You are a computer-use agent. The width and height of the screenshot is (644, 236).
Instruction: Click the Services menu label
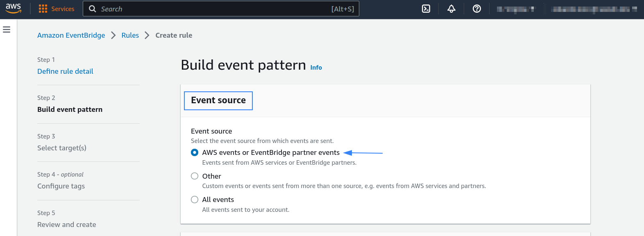point(63,9)
